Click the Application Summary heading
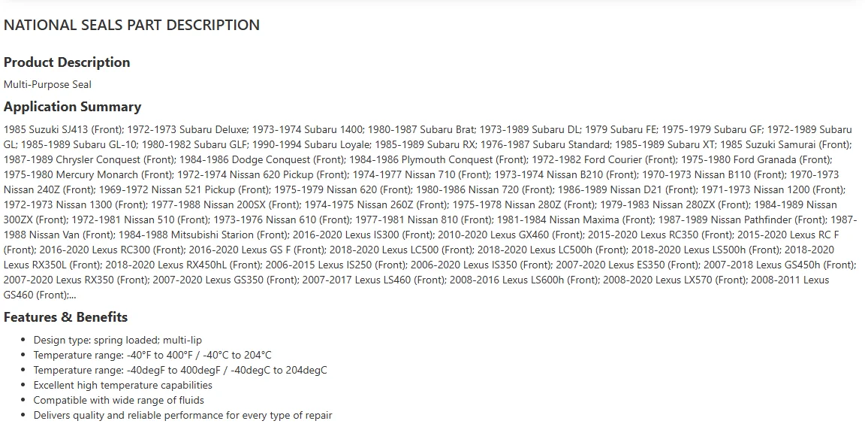The width and height of the screenshot is (868, 436). pos(73,107)
